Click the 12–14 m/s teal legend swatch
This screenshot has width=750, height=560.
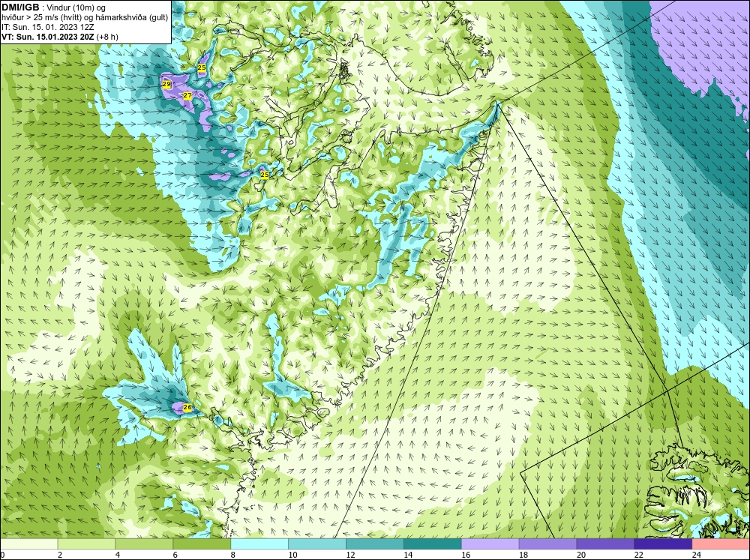pyautogui.click(x=374, y=544)
